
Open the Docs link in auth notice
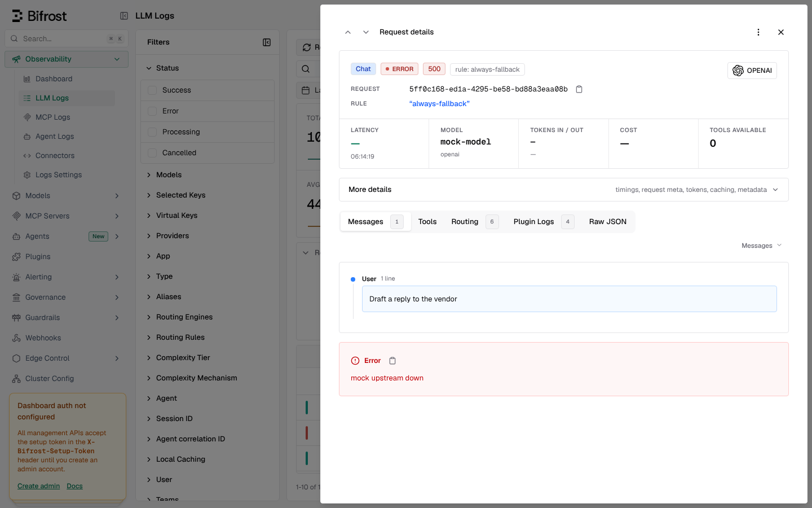[x=74, y=486]
